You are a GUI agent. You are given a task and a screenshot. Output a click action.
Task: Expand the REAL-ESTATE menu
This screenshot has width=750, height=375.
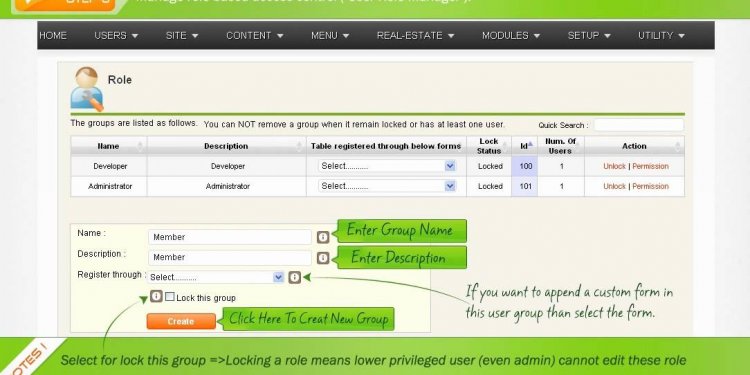(415, 35)
